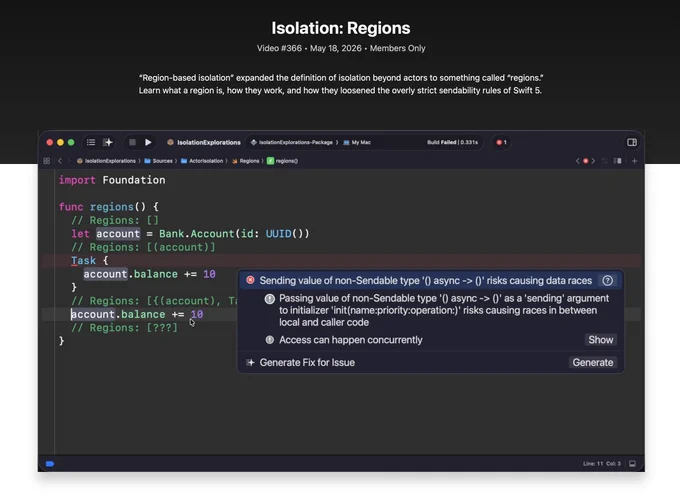Click the red issue indicator in jump bar
The image size is (680, 502).
point(585,161)
